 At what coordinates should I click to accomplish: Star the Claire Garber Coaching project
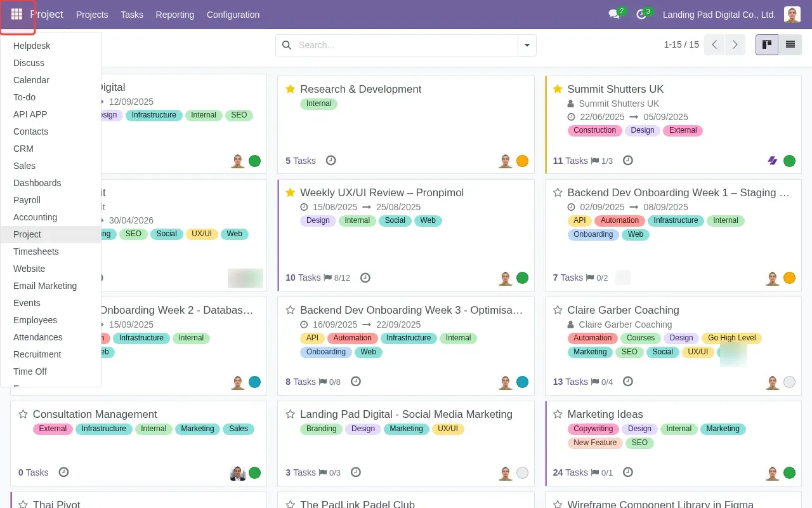tap(558, 310)
